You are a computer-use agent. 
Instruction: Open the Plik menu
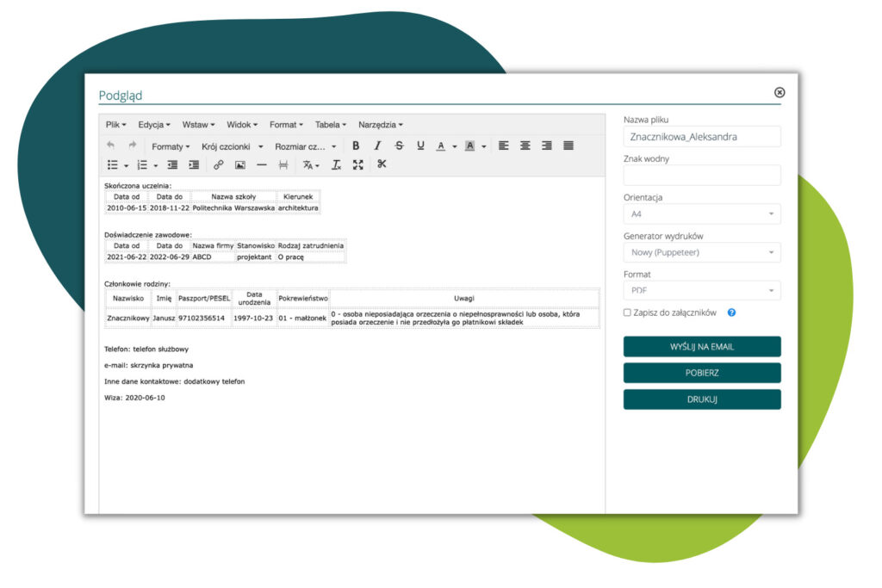[x=115, y=125]
